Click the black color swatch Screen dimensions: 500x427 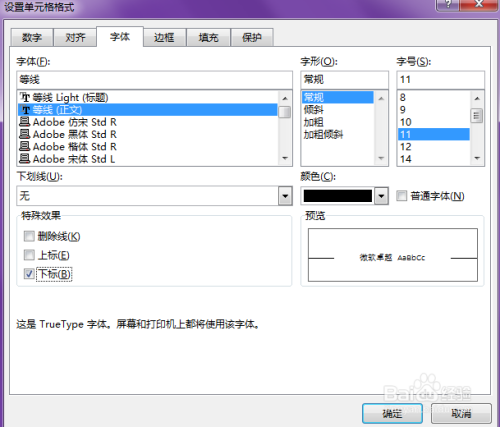pos(338,196)
